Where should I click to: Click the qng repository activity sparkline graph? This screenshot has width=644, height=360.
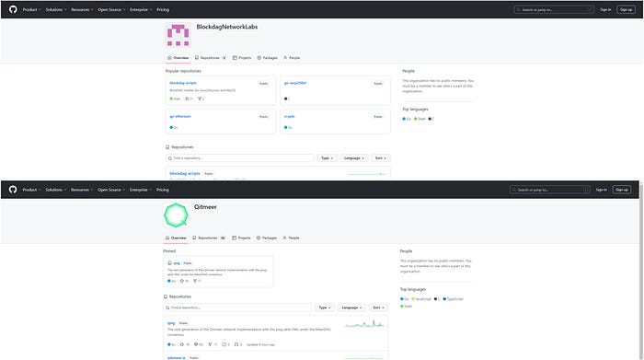[364, 324]
